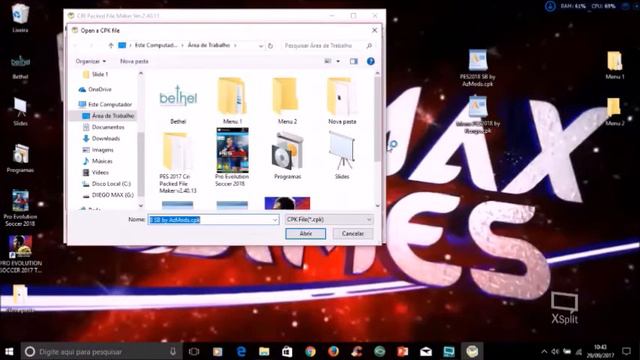Select Músicas in navigation tree
Screen dimensions: 640x360
point(98,161)
